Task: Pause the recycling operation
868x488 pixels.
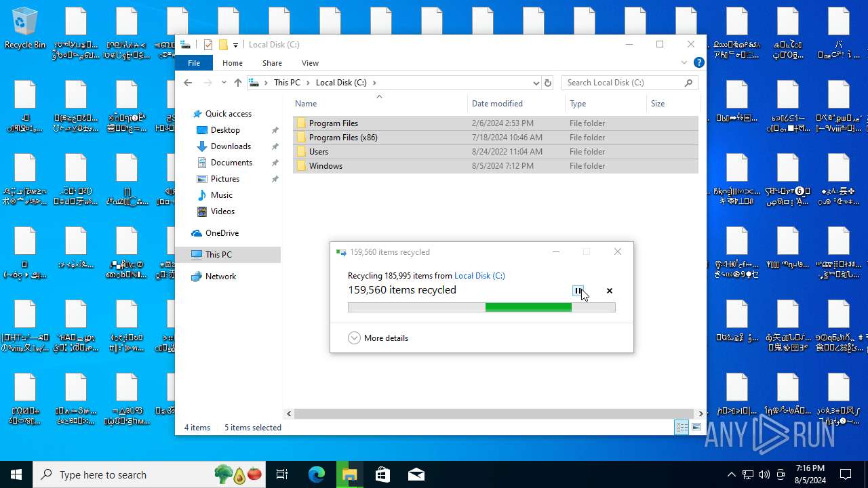Action: pos(578,291)
